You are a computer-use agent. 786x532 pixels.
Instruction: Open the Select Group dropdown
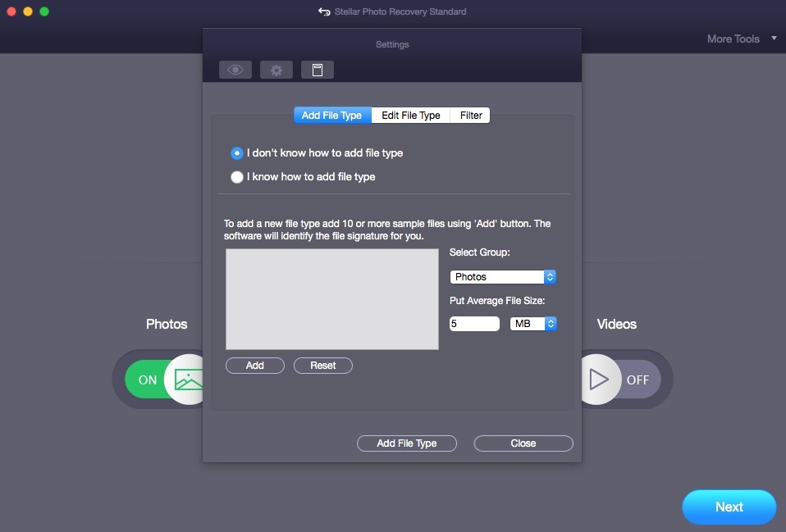coord(502,276)
